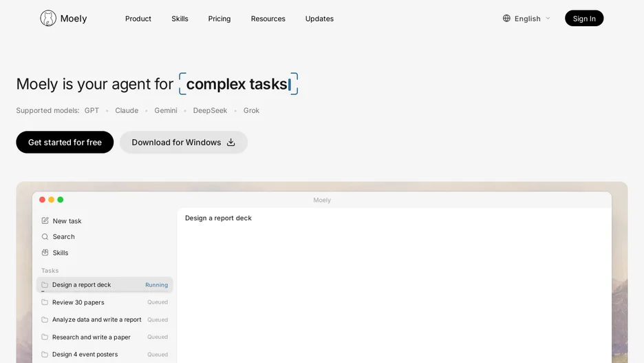Click the green maximize dot in Moely window
This screenshot has width=644, height=363.
click(61, 200)
